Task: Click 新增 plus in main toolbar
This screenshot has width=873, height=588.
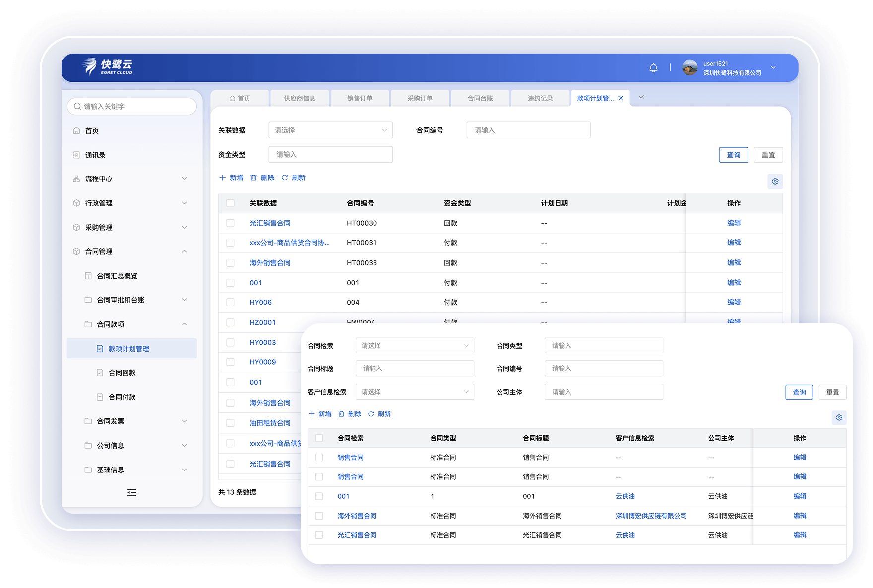Action: 231,178
